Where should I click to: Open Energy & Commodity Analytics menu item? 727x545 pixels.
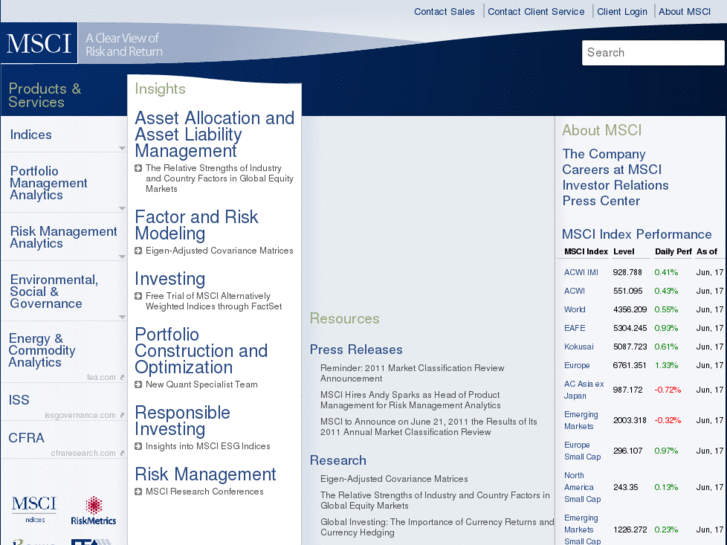42,350
